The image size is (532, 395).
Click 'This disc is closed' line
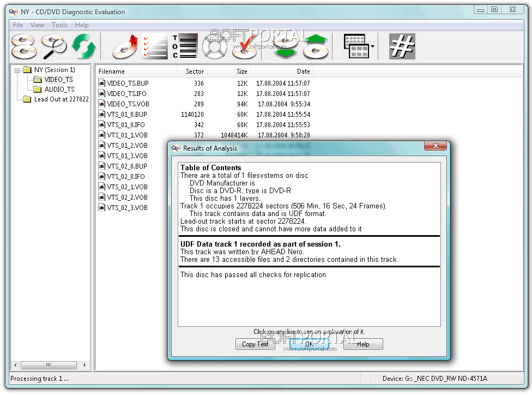[271, 229]
